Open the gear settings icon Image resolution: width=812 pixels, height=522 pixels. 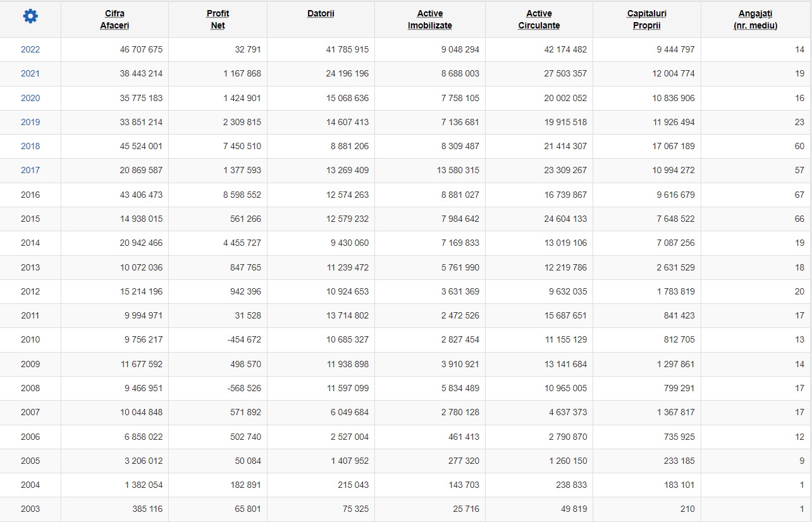(30, 17)
